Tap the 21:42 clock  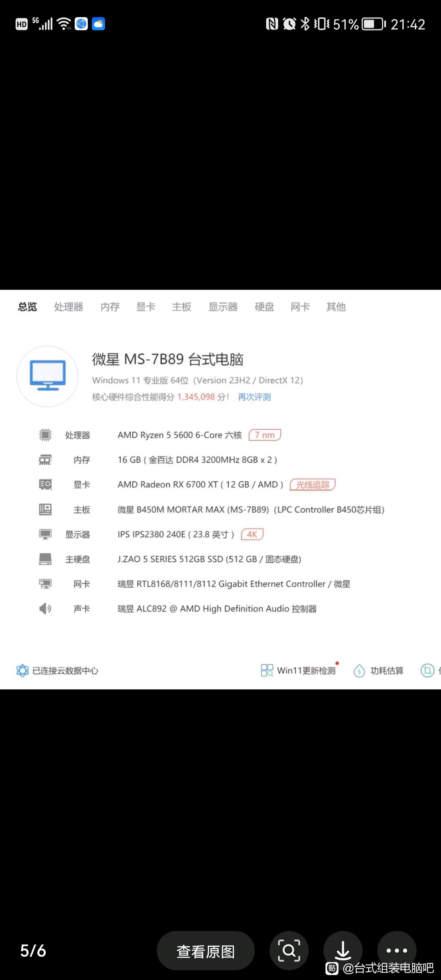pyautogui.click(x=408, y=24)
